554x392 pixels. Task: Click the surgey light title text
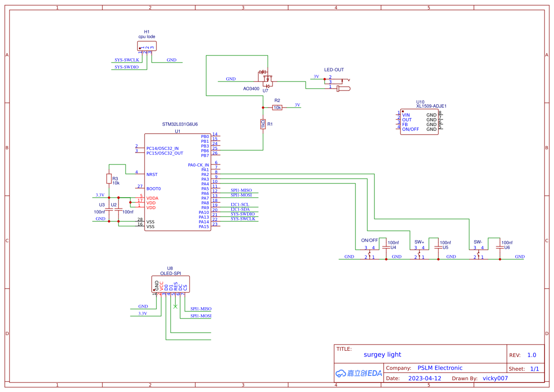click(382, 355)
